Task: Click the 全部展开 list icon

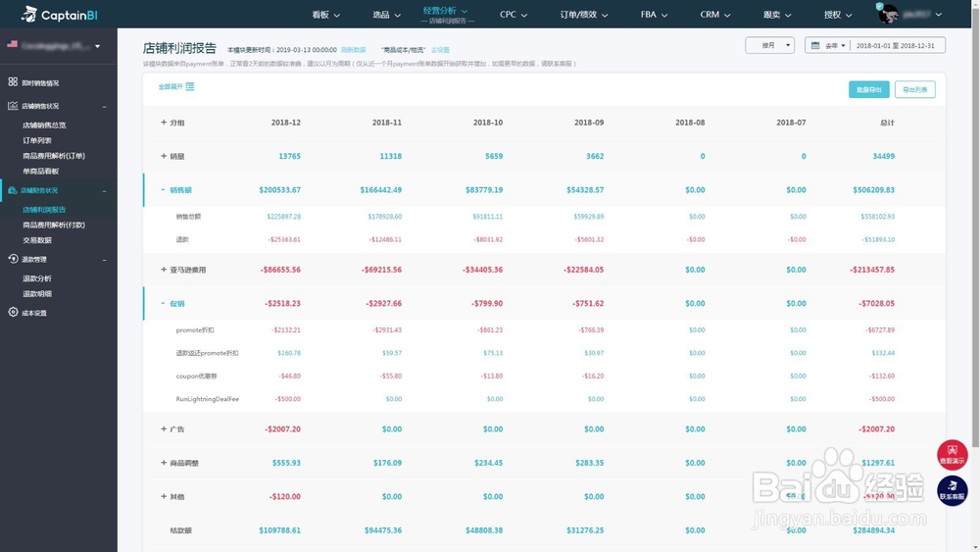Action: [190, 86]
